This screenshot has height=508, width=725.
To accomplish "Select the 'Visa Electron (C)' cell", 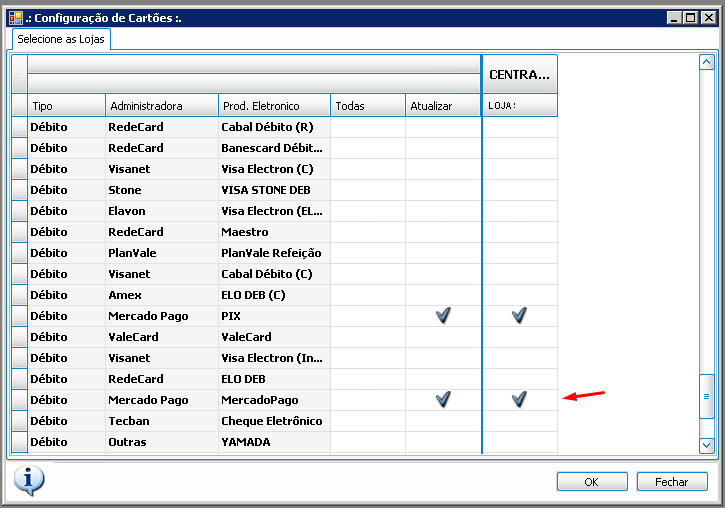I will 274,169.
